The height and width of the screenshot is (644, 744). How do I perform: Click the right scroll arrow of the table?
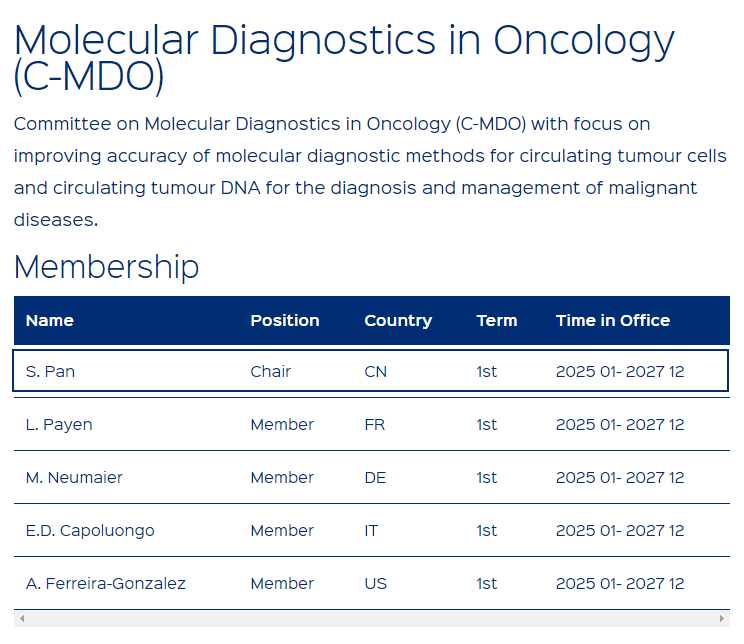(x=722, y=618)
